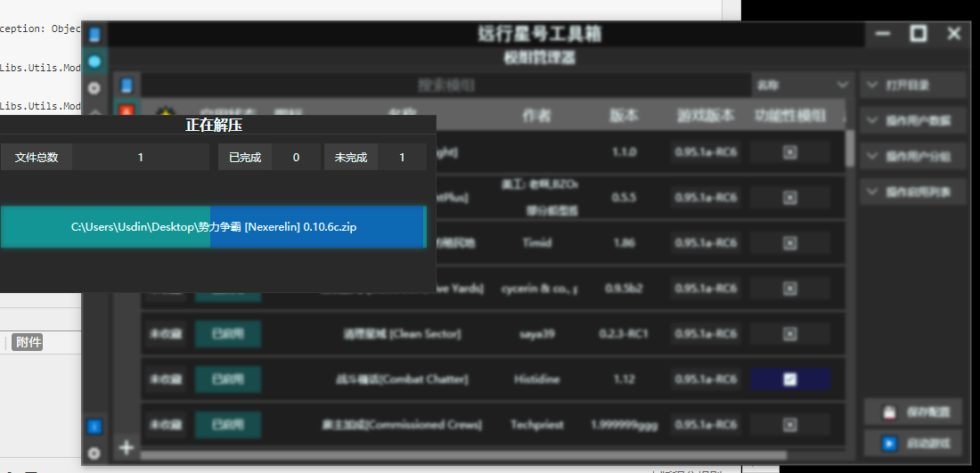
Task: Open settings gear at sidebar bottom
Action: coord(94,453)
